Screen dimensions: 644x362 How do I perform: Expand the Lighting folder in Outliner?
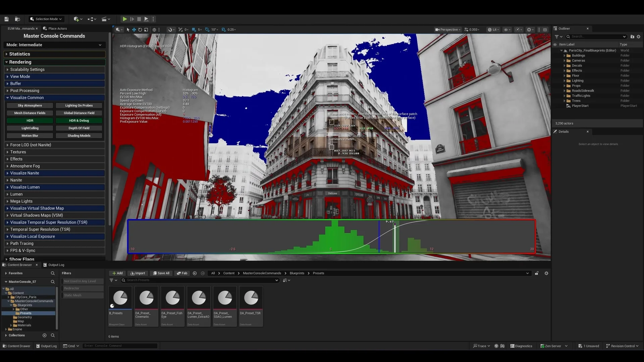pos(565,81)
